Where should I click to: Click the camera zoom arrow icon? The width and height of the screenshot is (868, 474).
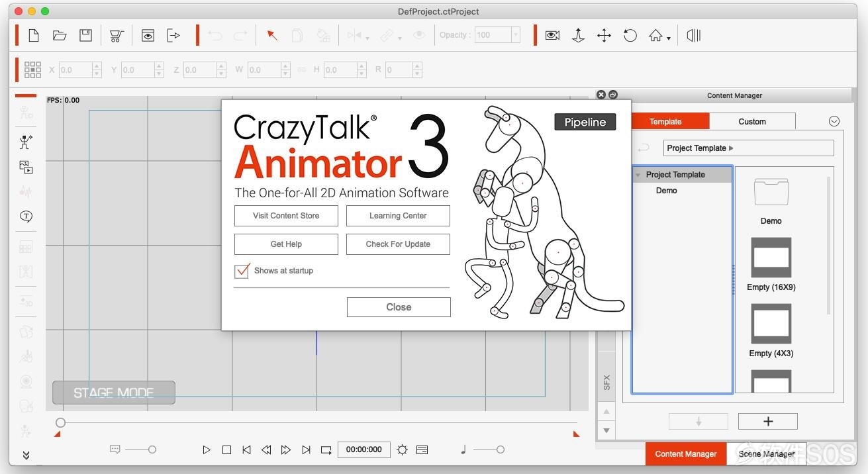578,35
